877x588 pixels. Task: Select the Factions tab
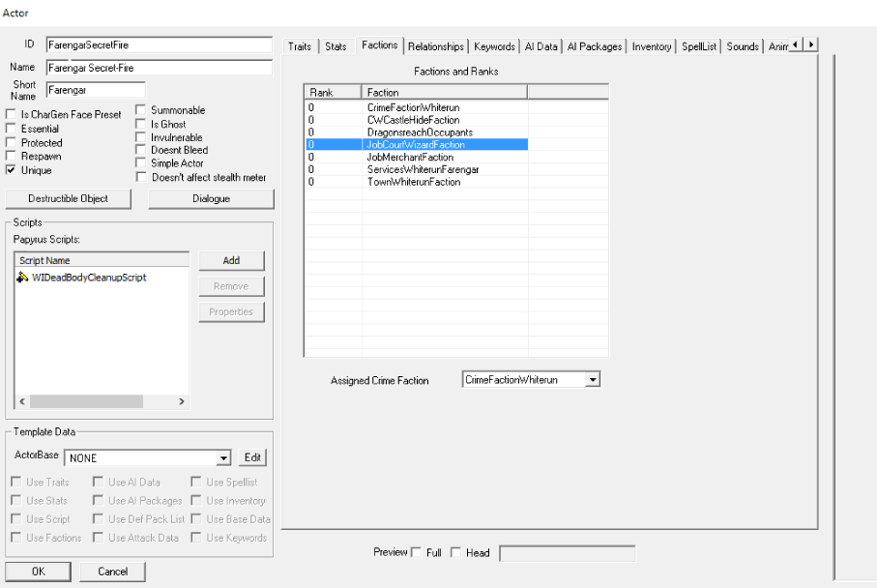(x=379, y=45)
